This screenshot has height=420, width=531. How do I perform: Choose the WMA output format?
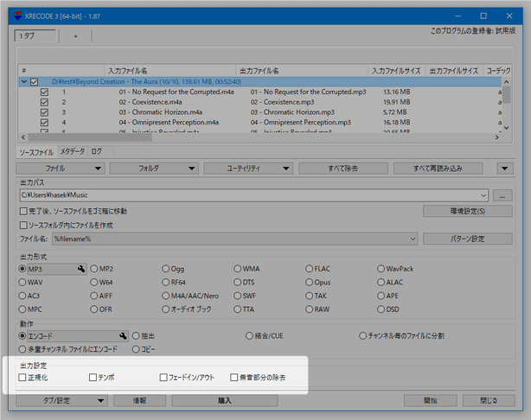click(x=237, y=269)
